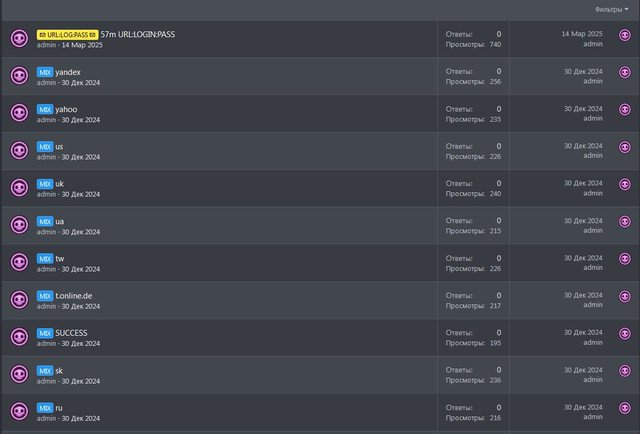Click last-poster avatar in ua row
The width and height of the screenshot is (640, 434).
tap(625, 226)
